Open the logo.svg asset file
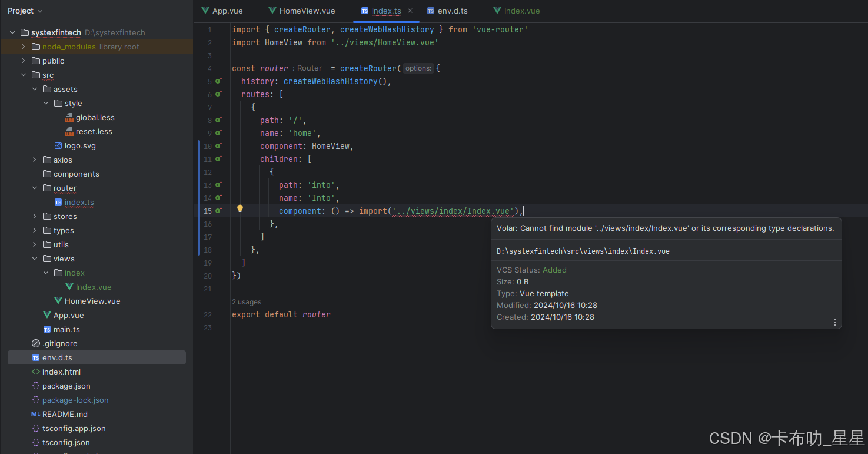The width and height of the screenshot is (868, 454). [80, 145]
